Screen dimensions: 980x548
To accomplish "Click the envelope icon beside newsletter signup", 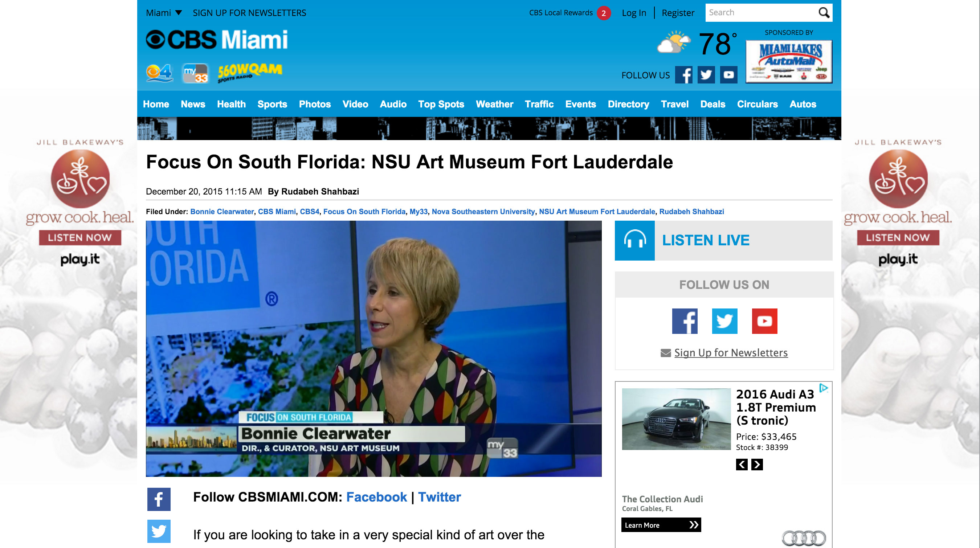I will pyautogui.click(x=666, y=353).
